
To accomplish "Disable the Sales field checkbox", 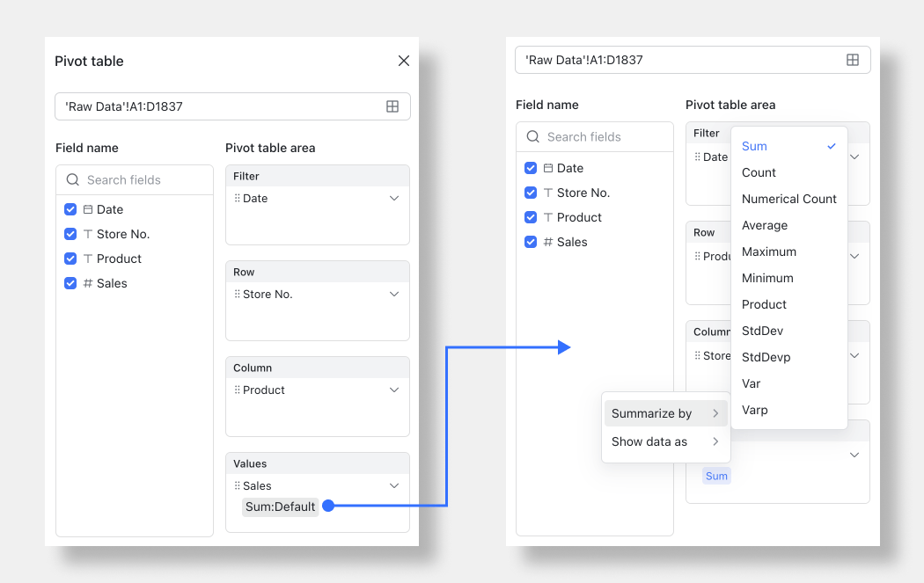I will point(70,283).
